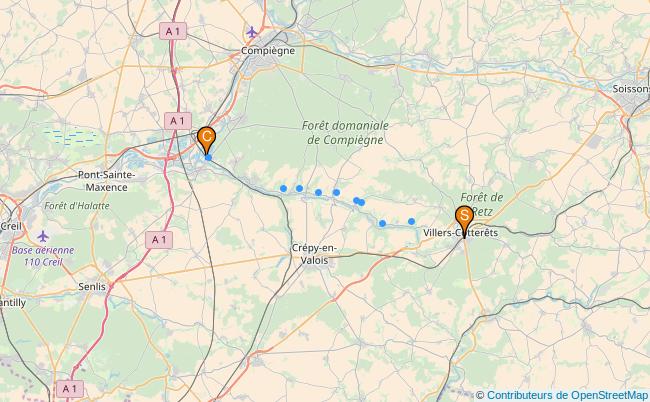Image resolution: width=650 pixels, height=402 pixels.
Task: Click the blue dot below the C marker
Action: 209,157
